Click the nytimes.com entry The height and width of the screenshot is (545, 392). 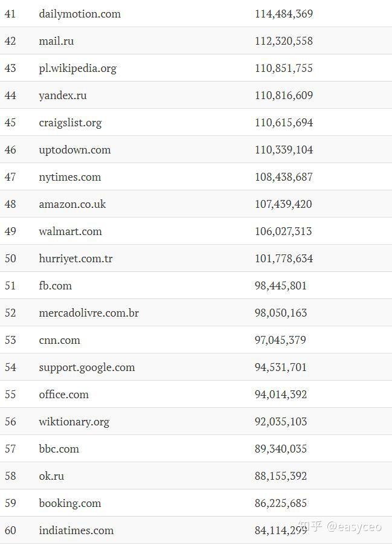pos(69,177)
